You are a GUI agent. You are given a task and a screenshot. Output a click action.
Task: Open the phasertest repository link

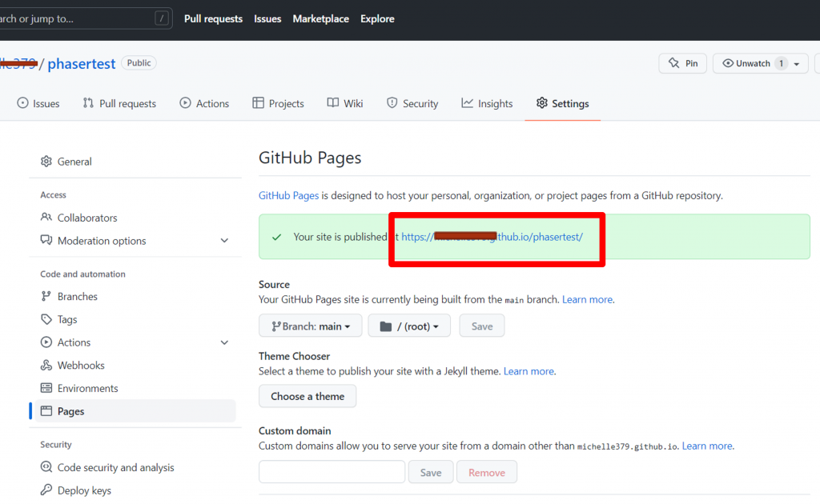[81, 64]
